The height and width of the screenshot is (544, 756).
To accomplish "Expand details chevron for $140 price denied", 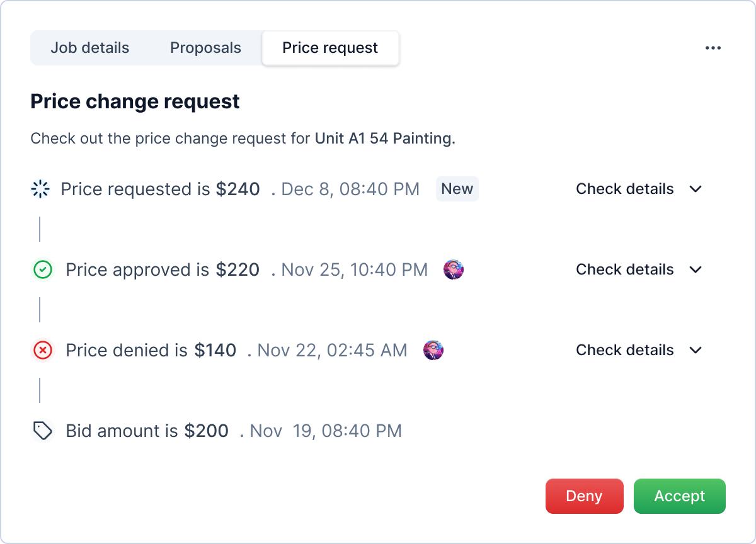I will (x=696, y=350).
